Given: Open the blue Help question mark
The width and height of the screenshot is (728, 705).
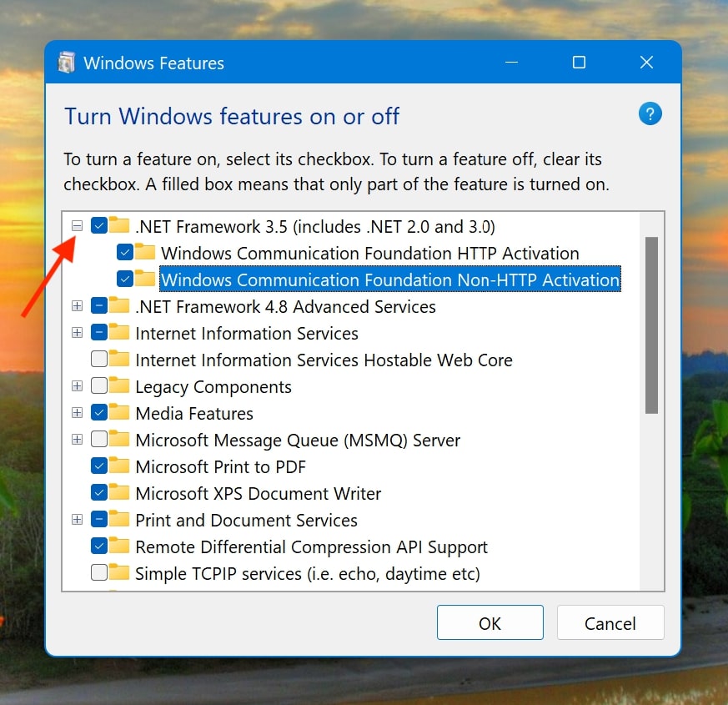Looking at the screenshot, I should point(650,113).
